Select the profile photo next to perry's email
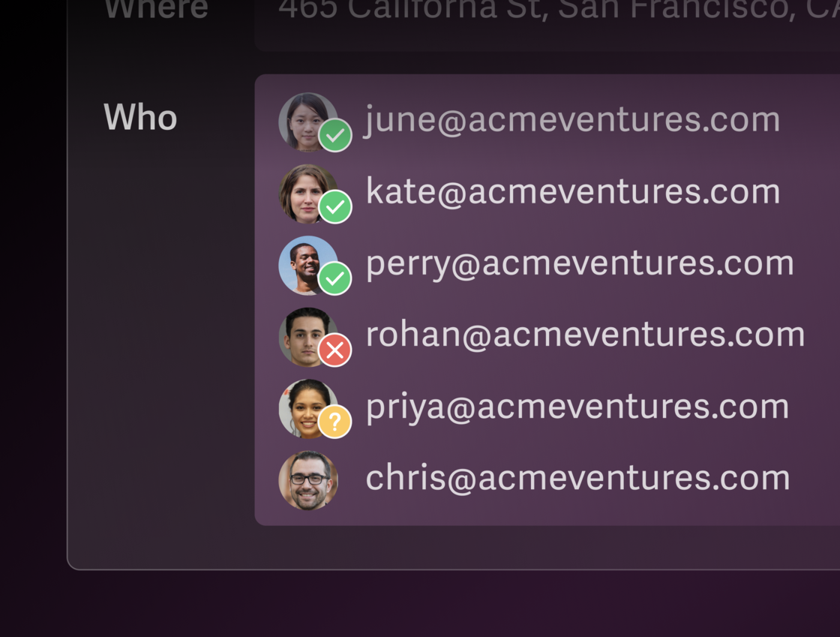The image size is (840, 637). [304, 263]
